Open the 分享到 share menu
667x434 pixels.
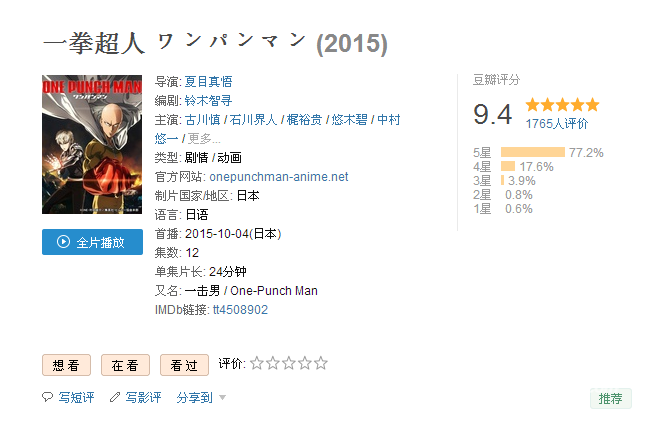(194, 397)
